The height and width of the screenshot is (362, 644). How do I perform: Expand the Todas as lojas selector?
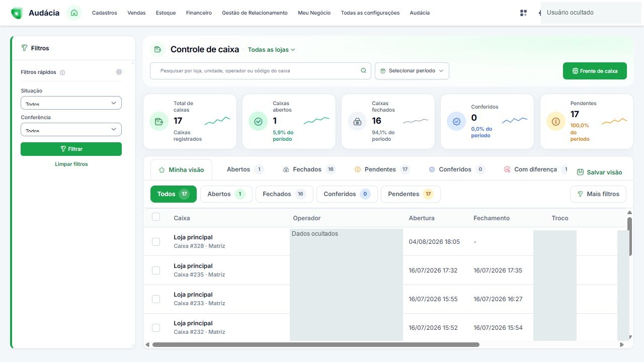(272, 50)
